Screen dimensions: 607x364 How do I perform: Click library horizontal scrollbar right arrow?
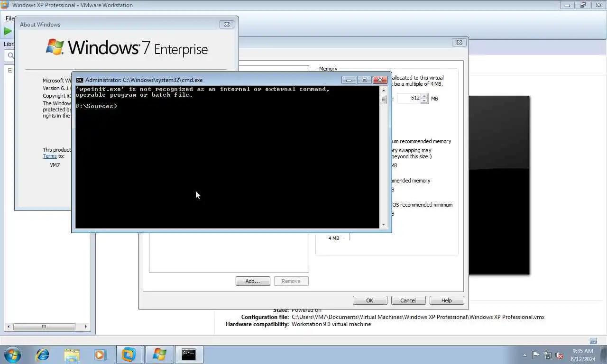coord(86,327)
